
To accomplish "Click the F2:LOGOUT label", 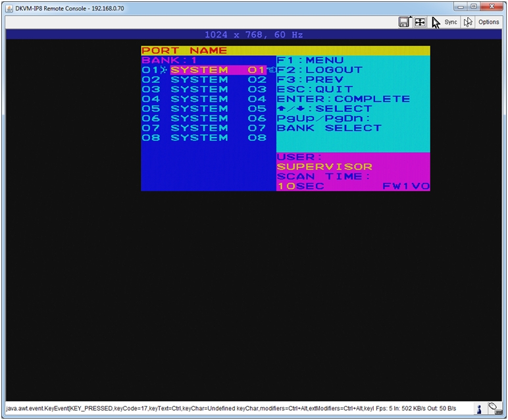I will click(x=319, y=70).
